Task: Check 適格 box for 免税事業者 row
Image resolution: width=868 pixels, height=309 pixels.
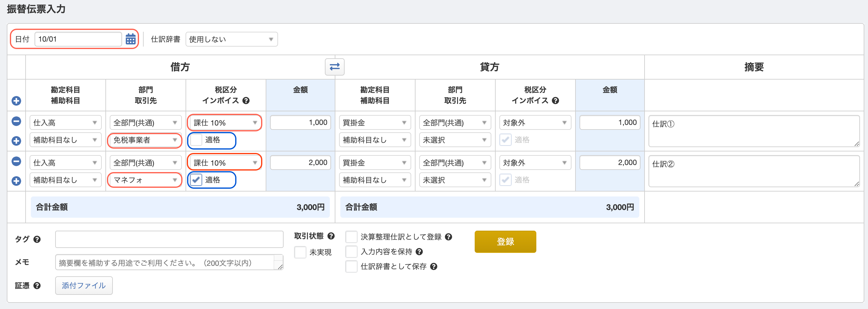Action: coord(196,140)
